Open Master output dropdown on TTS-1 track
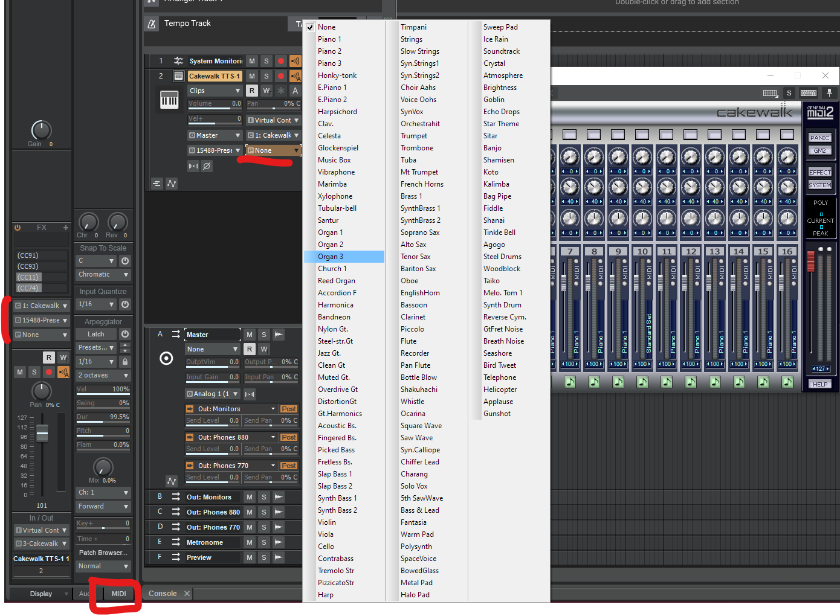Image resolution: width=840 pixels, height=616 pixels. click(215, 135)
